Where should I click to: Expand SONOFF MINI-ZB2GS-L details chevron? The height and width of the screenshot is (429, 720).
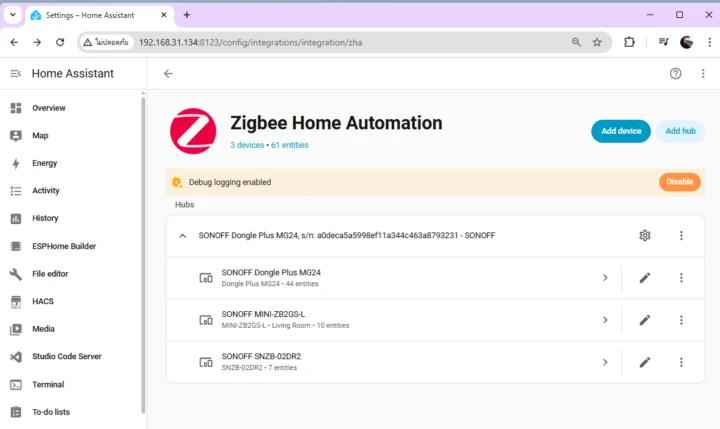tap(605, 320)
